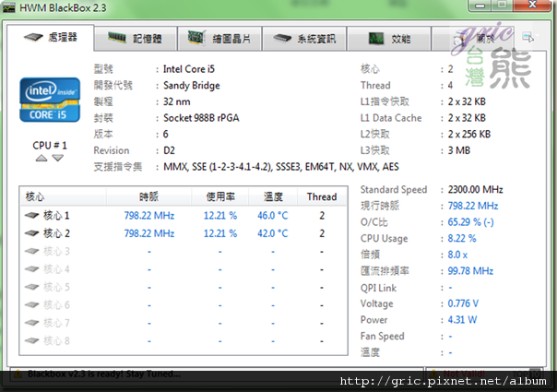Open the 繪圖晶片 tab
557x392 pixels.
pos(219,39)
